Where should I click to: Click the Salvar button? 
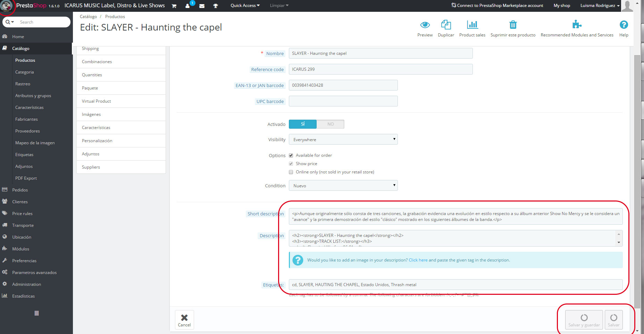[x=613, y=320]
